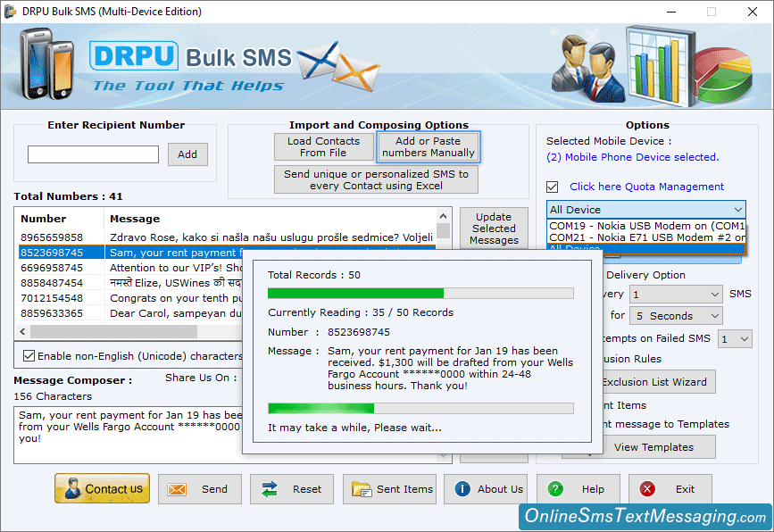Click the Reset button

point(292,489)
